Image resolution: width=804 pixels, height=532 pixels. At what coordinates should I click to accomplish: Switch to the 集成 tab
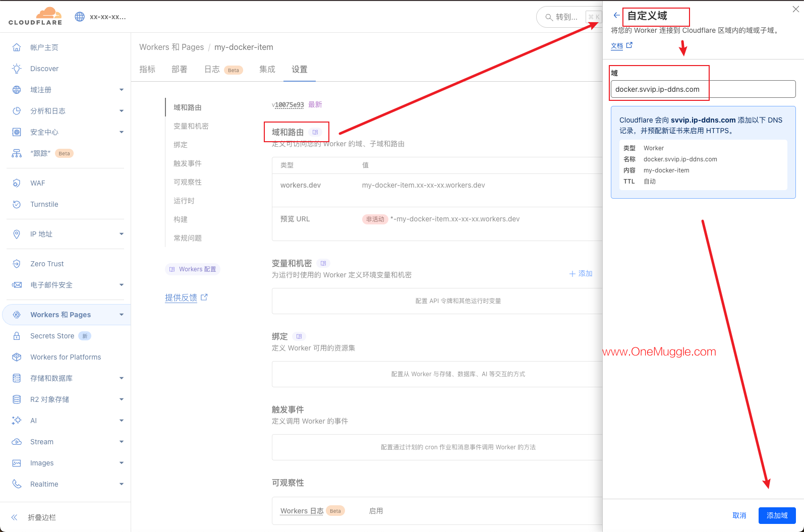[x=267, y=70]
